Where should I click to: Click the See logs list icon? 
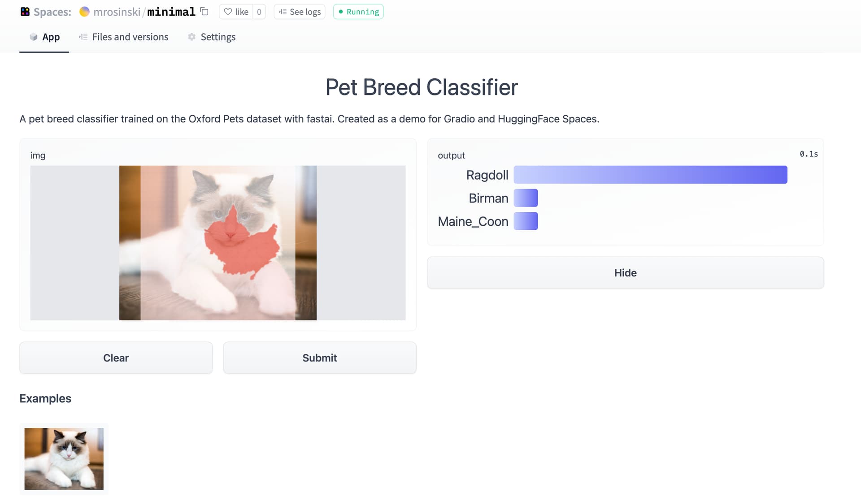pos(283,12)
